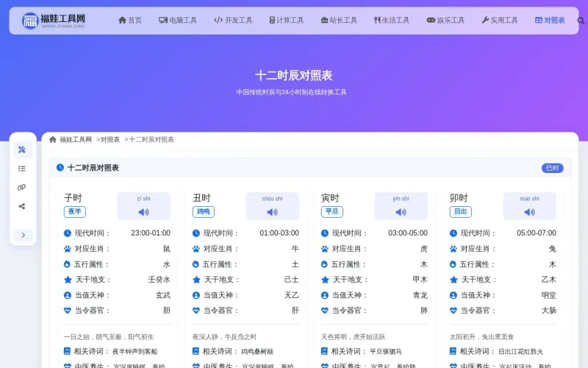The width and height of the screenshot is (588, 368).
Task: Click the description 太阳初升，兔出窝觅食
Action: point(481,337)
